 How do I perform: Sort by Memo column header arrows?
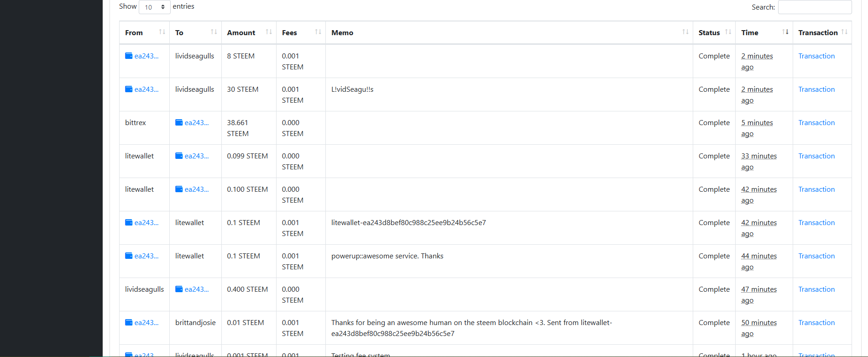point(685,32)
